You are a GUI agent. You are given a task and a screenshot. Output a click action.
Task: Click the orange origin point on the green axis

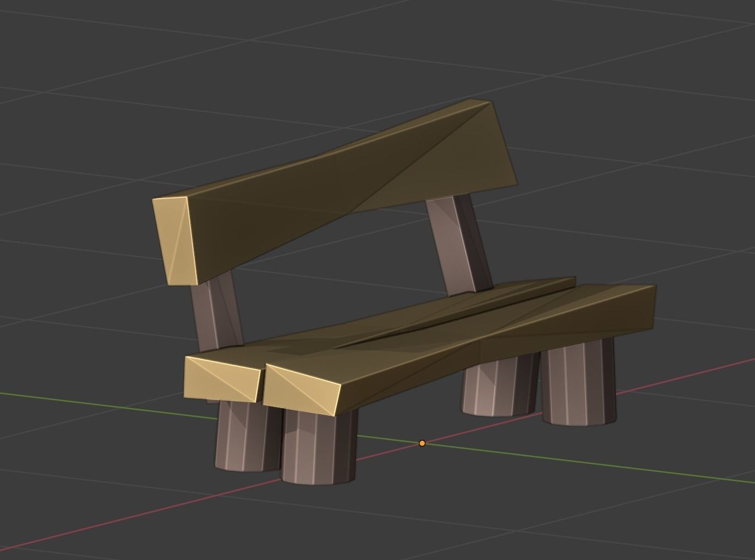(x=422, y=442)
